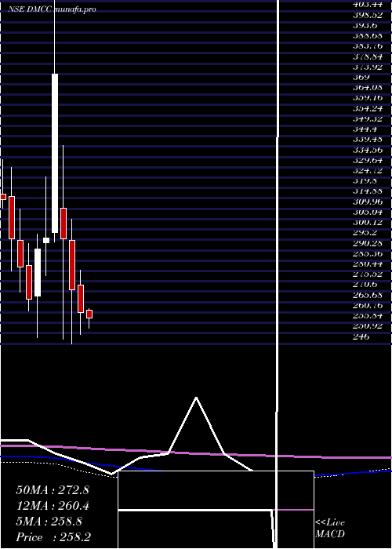Click the 275.52 price axis label

click(x=368, y=274)
